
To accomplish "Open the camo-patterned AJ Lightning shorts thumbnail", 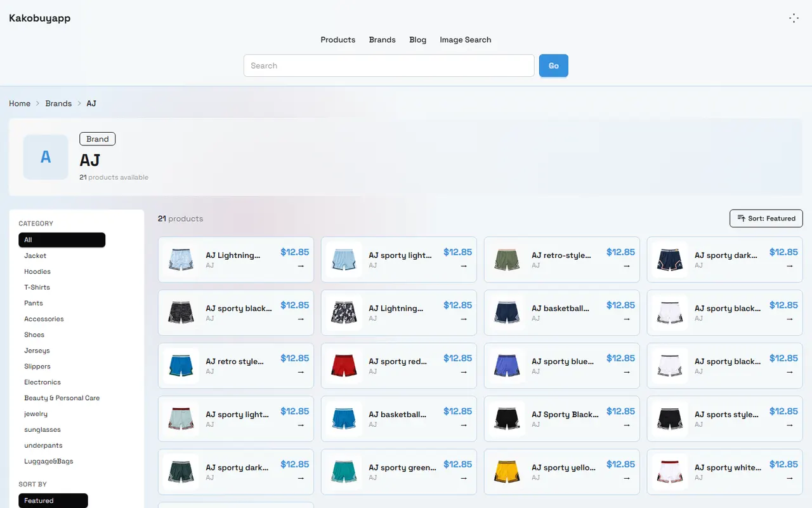I will (x=344, y=312).
